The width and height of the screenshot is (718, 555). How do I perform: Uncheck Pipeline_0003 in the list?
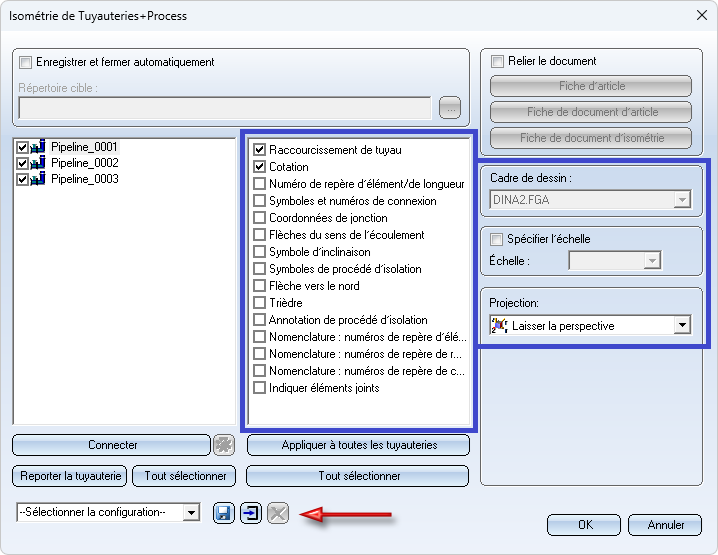click(x=22, y=179)
